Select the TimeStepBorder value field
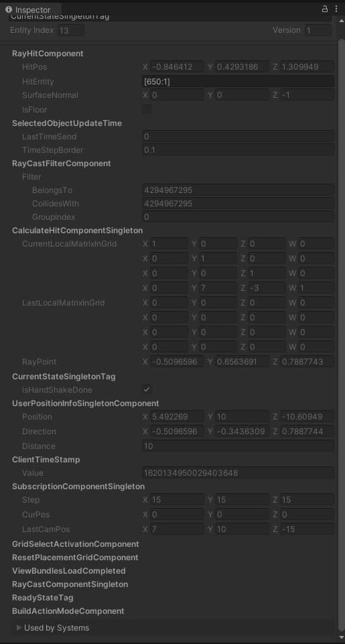The height and width of the screenshot is (644, 345). click(x=238, y=150)
